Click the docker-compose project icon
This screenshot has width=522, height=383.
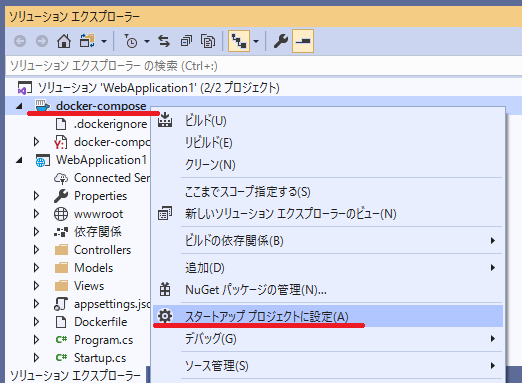click(43, 106)
